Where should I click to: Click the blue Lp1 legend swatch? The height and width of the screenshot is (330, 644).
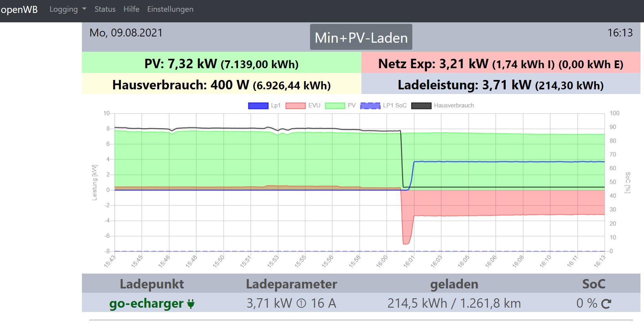258,105
